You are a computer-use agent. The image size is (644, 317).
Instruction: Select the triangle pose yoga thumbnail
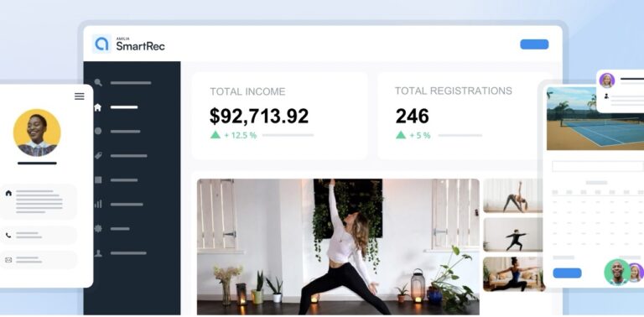(512, 195)
